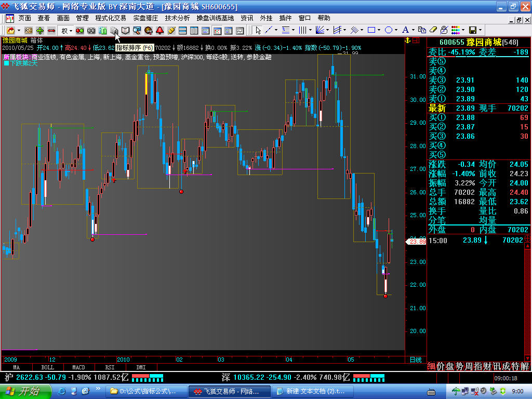
Task: Click the scroll down arrow in the tick panel
Action: point(528,358)
